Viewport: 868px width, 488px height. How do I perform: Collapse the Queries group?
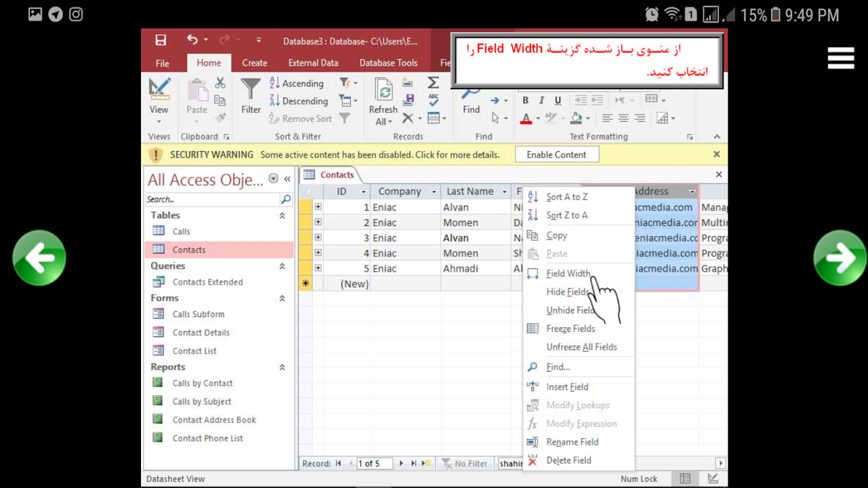(282, 266)
